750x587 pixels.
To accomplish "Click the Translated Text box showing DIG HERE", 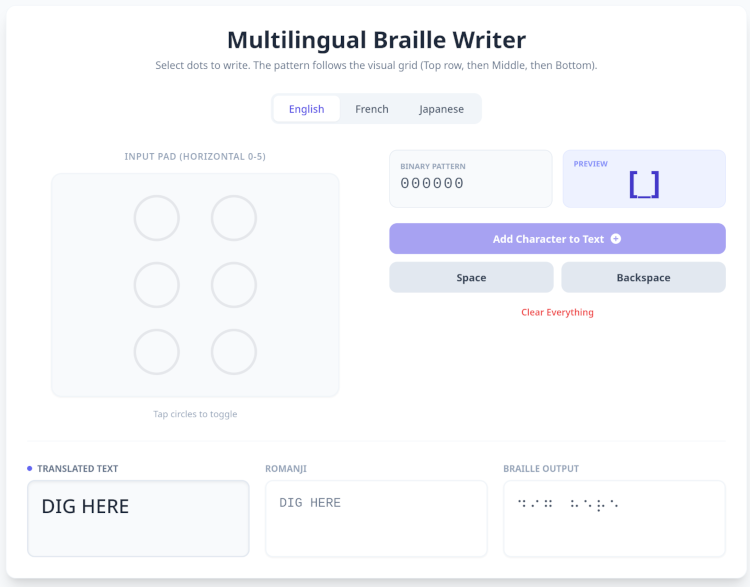I will pos(138,518).
